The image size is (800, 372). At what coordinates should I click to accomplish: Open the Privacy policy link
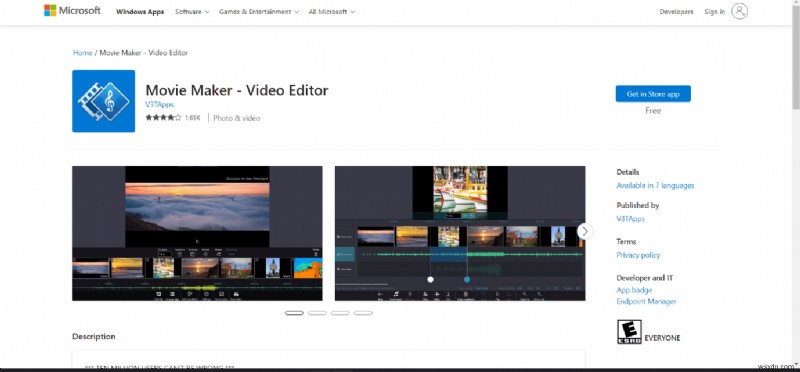pyautogui.click(x=638, y=255)
